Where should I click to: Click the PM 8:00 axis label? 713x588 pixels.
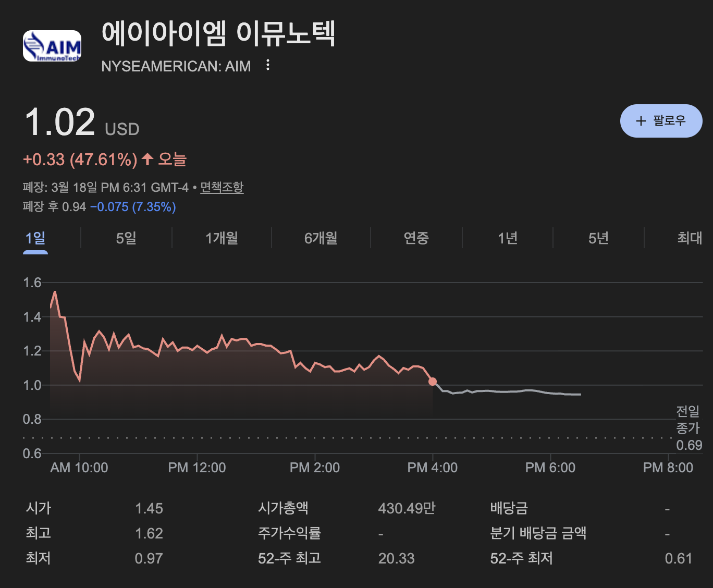pos(668,468)
